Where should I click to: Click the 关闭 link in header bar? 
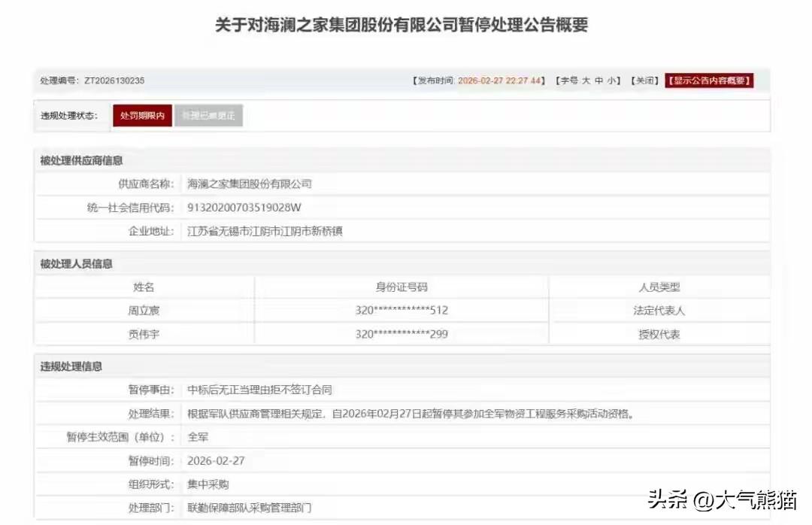[645, 80]
